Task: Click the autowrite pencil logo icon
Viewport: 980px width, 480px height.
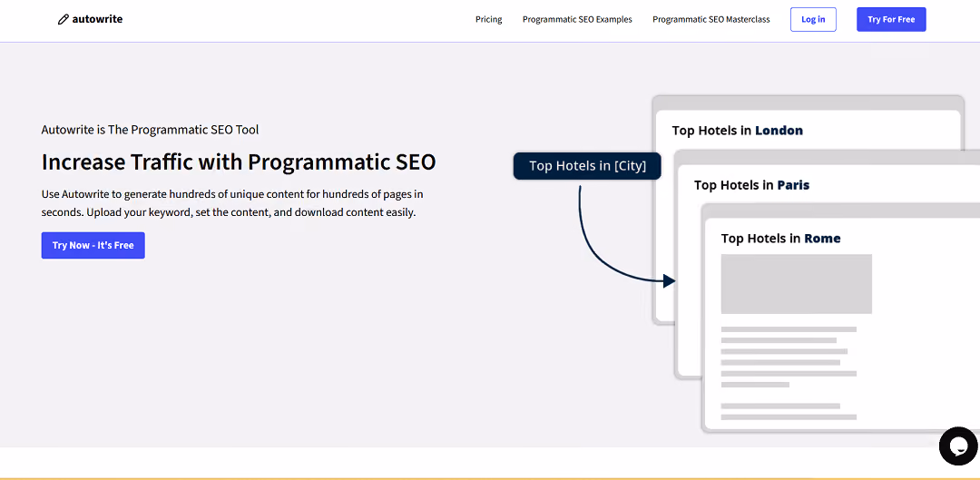Action: click(64, 19)
